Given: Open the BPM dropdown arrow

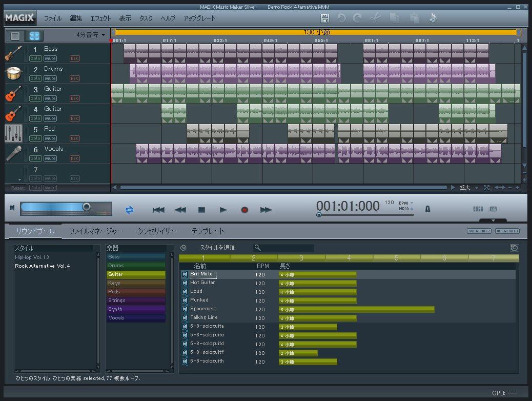Looking at the screenshot, I should tap(412, 203).
